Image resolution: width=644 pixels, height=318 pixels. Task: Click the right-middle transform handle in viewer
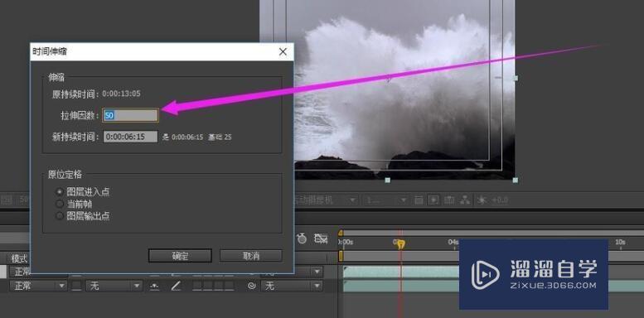tap(516, 78)
